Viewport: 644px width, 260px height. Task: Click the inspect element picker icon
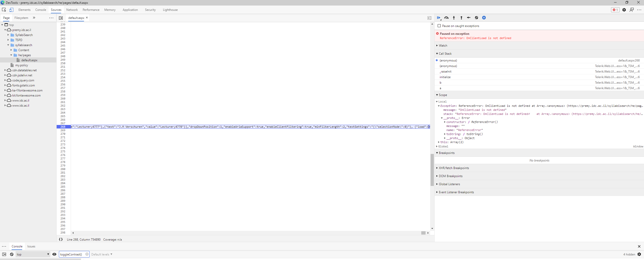(4, 10)
